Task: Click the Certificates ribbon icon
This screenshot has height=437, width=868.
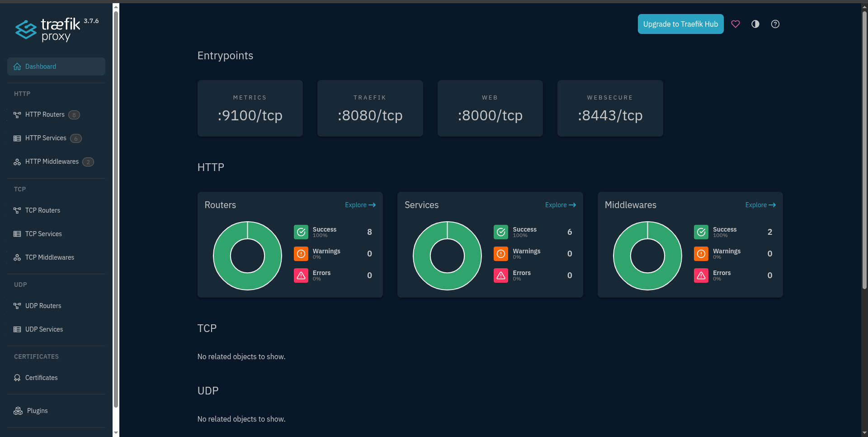Action: pyautogui.click(x=17, y=378)
